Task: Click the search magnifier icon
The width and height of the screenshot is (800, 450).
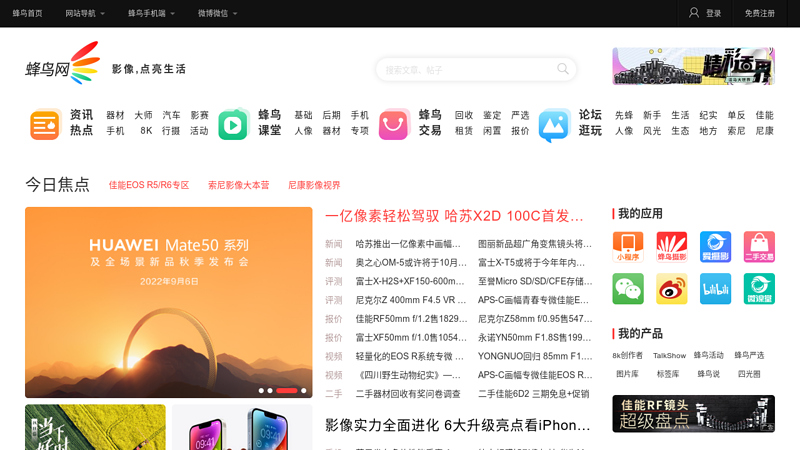Action: 563,69
